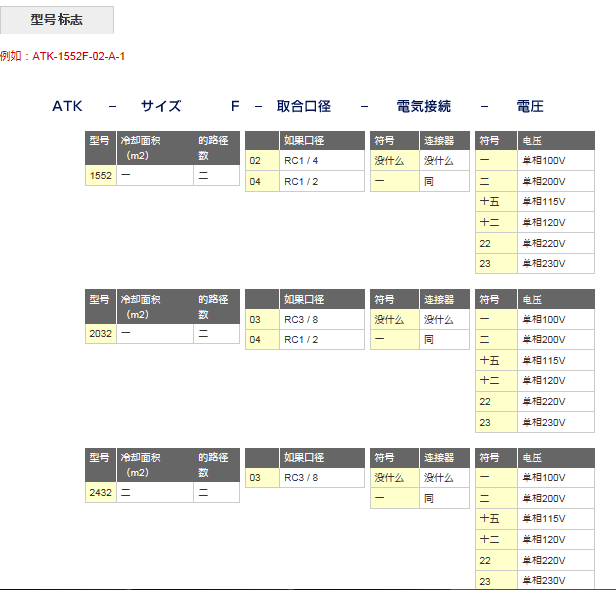Click 单相220V in the 2032 section

coord(556,401)
